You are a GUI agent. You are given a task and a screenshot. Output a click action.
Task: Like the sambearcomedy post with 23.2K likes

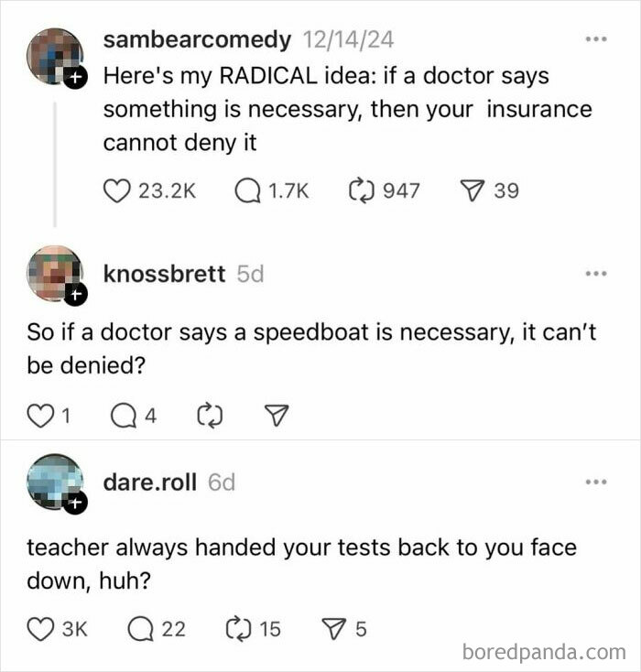(x=116, y=190)
